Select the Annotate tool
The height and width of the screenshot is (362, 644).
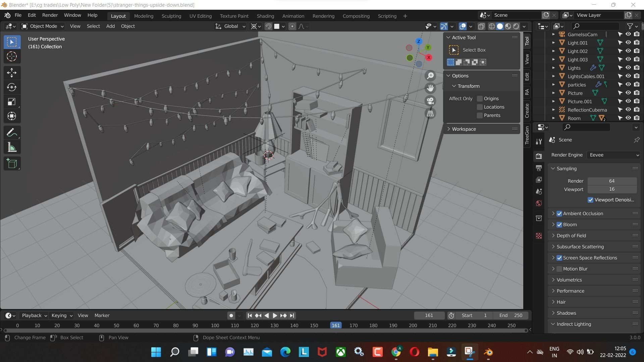click(12, 133)
